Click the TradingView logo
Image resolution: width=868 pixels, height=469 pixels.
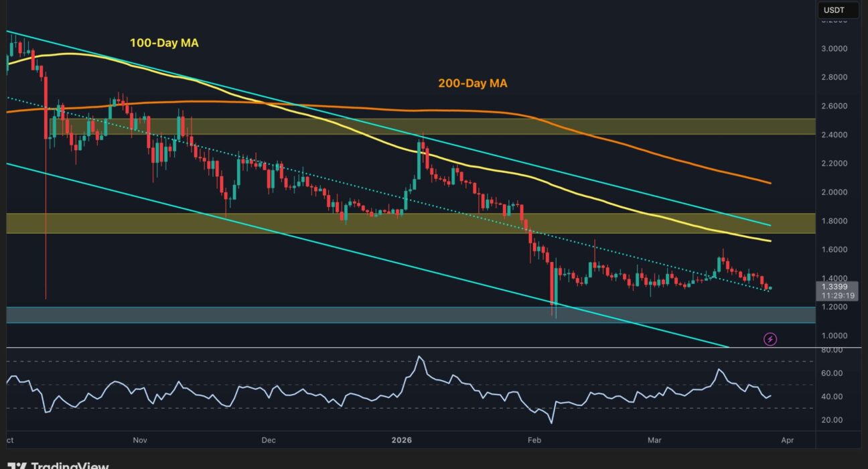pyautogui.click(x=59, y=464)
